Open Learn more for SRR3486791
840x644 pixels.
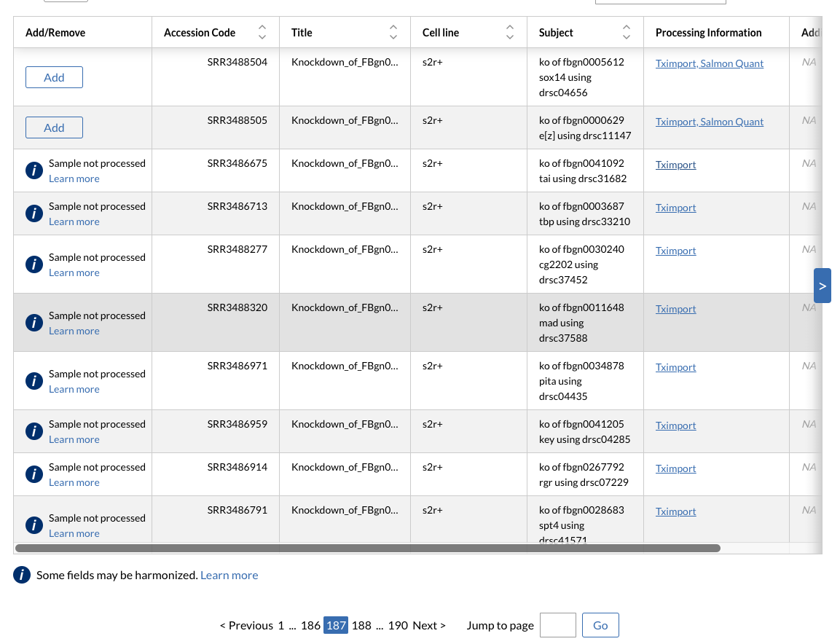[x=74, y=533]
